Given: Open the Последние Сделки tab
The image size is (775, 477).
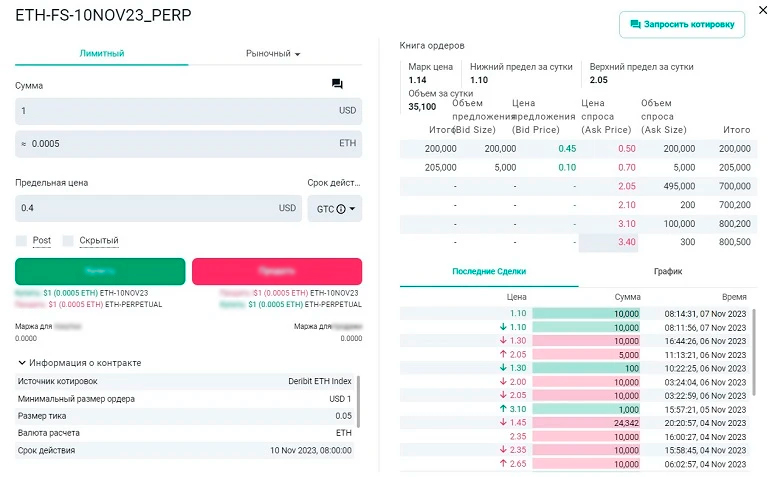Looking at the screenshot, I should click(488, 271).
